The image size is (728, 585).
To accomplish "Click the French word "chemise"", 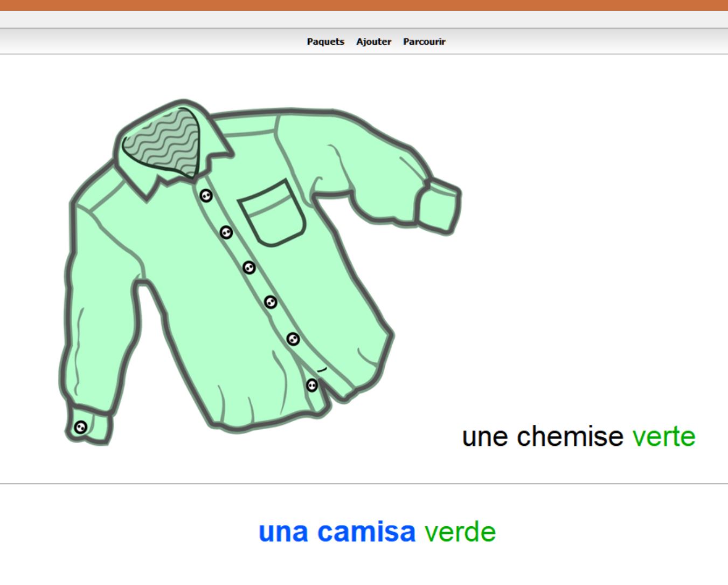I will [x=570, y=436].
